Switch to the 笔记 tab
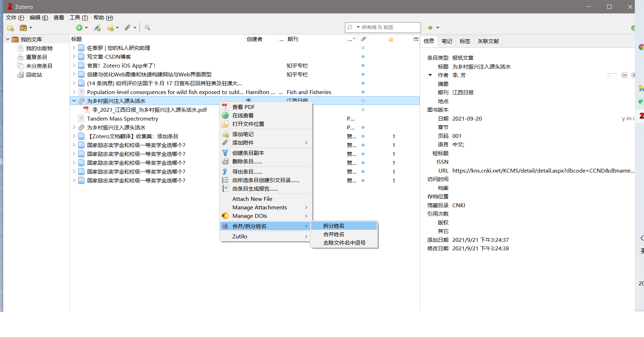The image size is (644, 337). tap(447, 41)
